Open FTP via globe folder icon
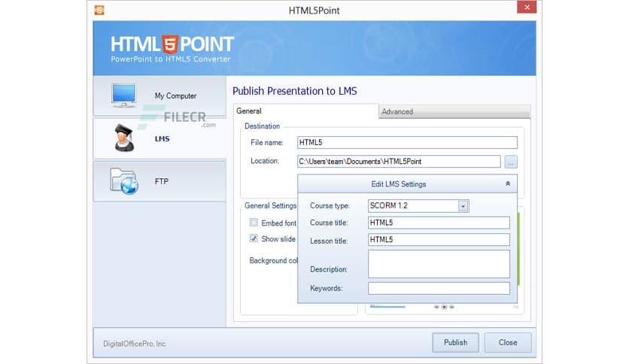Viewport: 629px width, 364px height. point(124,181)
